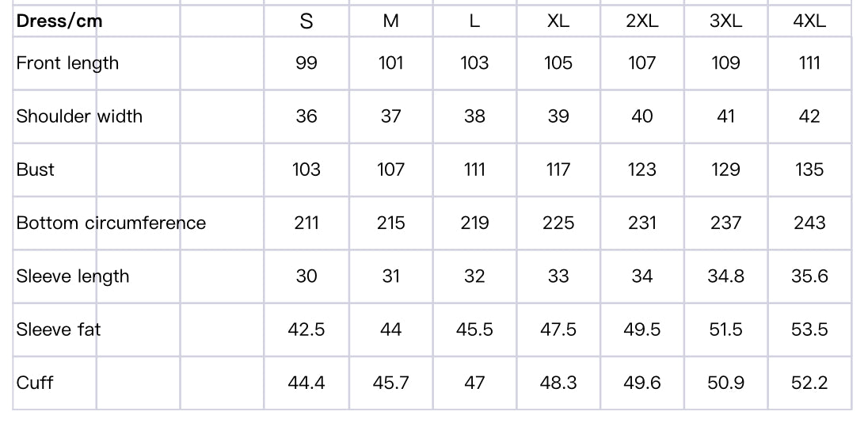Click the Shoulder width row label

click(x=79, y=116)
